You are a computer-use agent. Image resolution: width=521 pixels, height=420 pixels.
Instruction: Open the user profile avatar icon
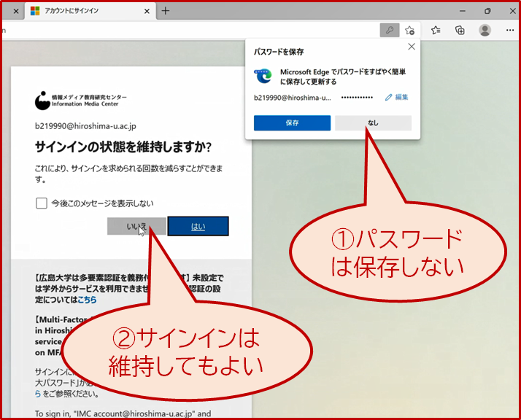(x=485, y=30)
